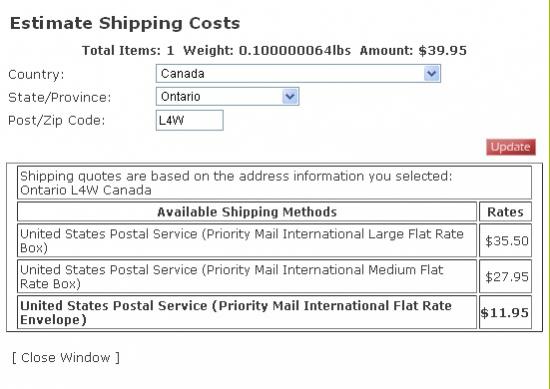Click the $27.95 rate cell

[505, 276]
